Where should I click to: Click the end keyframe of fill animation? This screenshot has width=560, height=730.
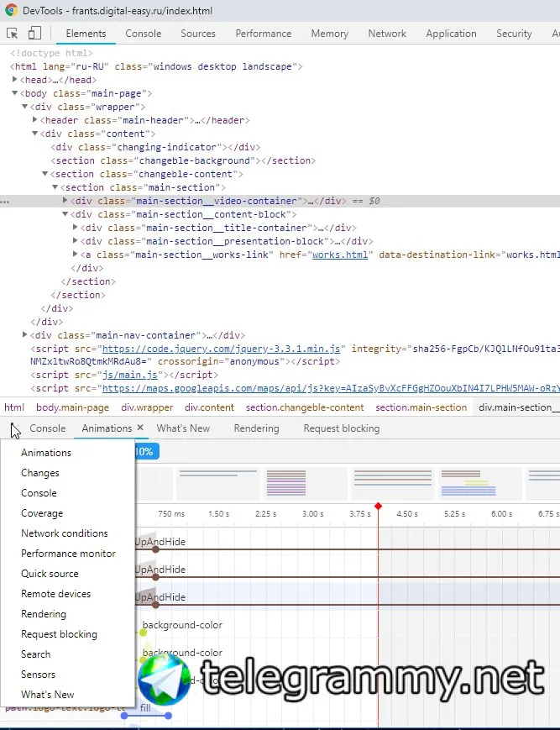click(x=168, y=716)
